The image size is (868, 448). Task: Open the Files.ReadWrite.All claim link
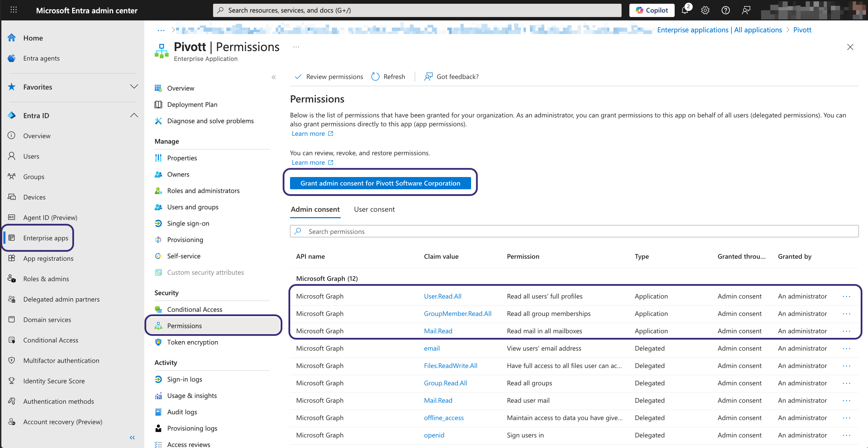[450, 366]
